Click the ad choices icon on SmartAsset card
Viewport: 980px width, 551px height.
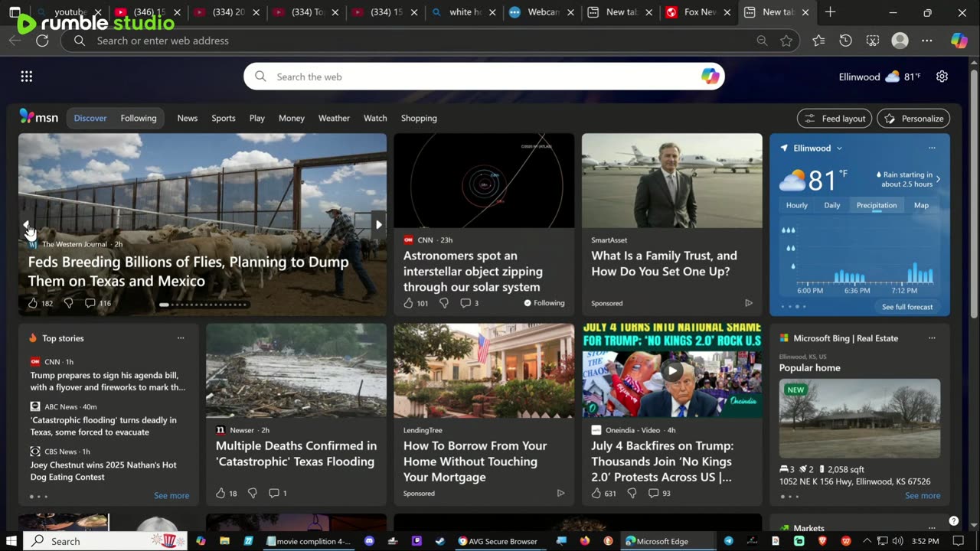749,303
